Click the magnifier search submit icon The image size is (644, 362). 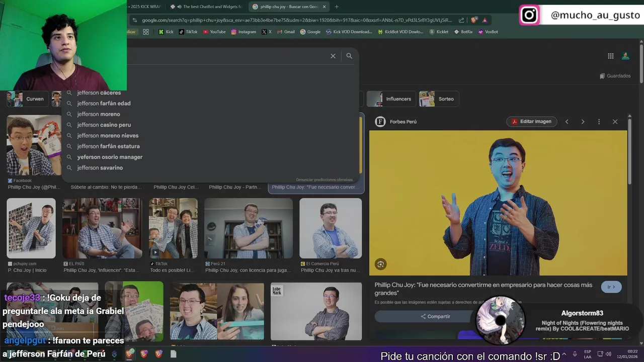click(349, 56)
